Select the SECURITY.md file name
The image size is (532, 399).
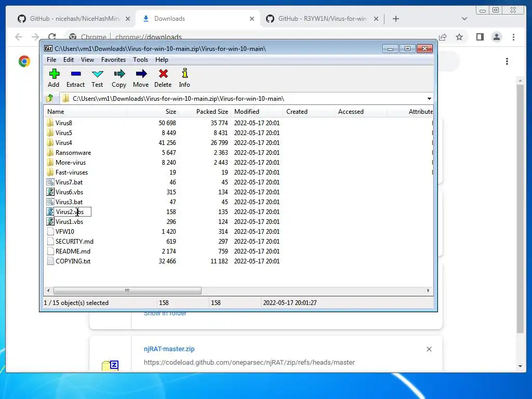click(x=74, y=241)
